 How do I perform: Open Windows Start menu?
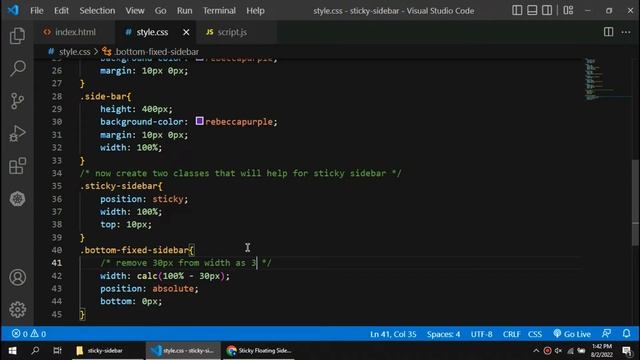click(x=12, y=351)
